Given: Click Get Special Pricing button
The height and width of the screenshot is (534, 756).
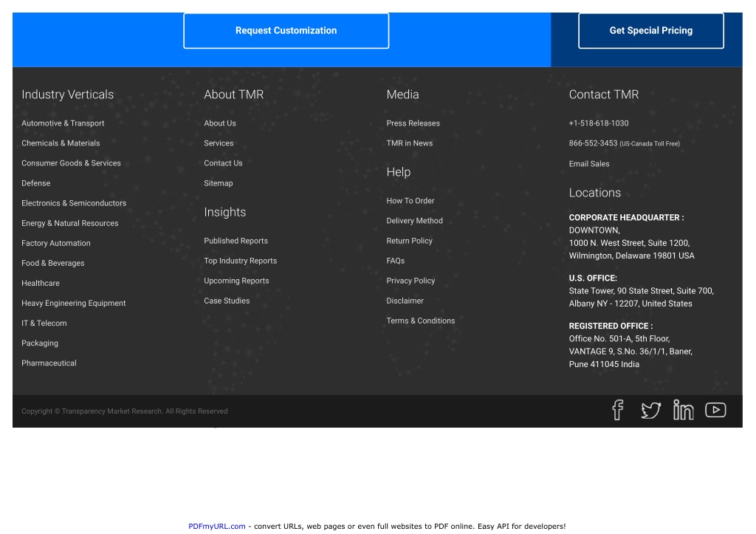Looking at the screenshot, I should click(x=651, y=31).
